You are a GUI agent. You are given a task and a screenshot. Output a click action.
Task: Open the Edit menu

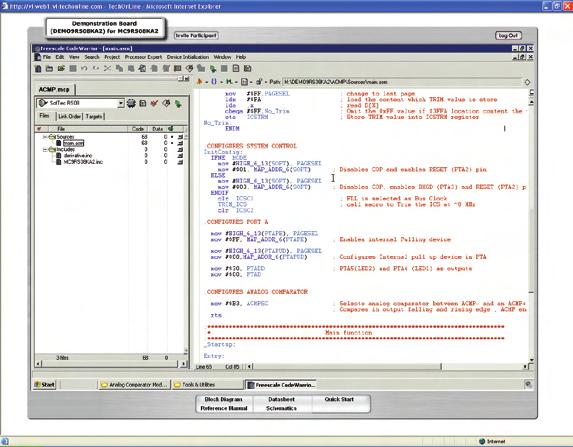click(x=60, y=57)
